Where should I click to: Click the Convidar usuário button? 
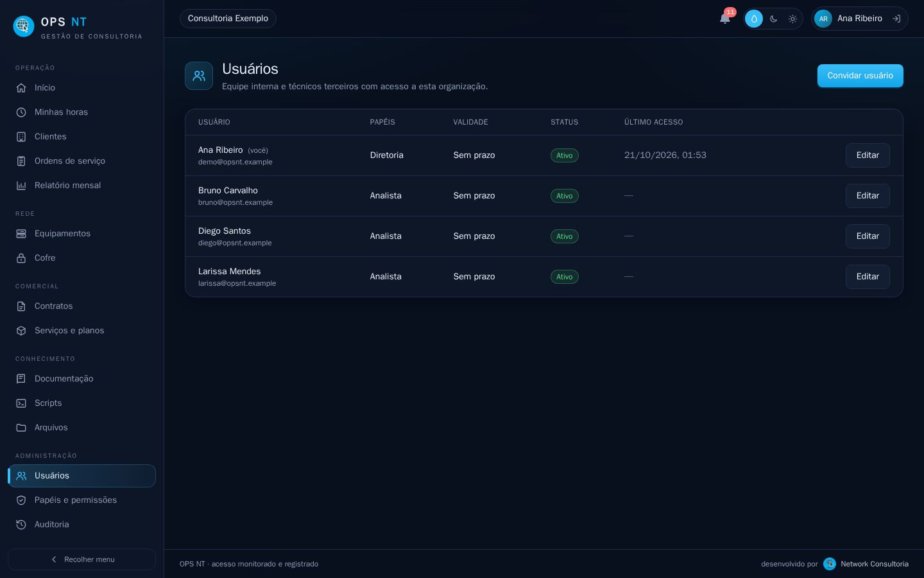(x=860, y=76)
